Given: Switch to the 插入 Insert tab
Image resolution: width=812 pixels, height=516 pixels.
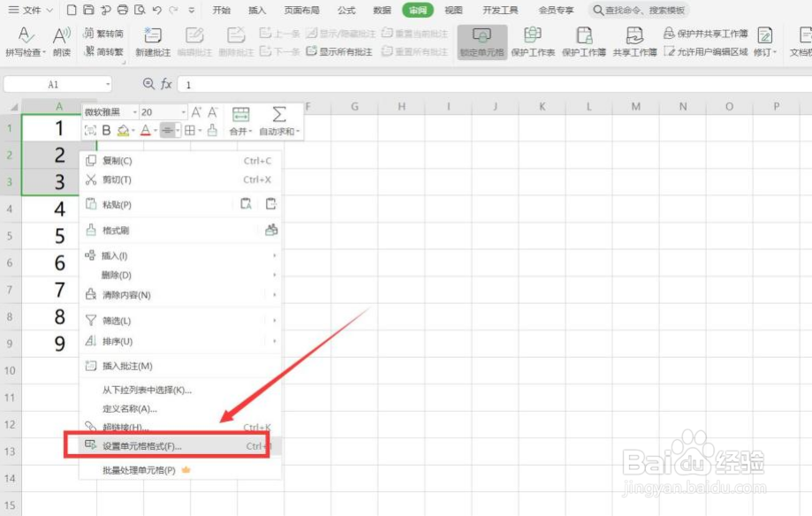Looking at the screenshot, I should (x=257, y=11).
